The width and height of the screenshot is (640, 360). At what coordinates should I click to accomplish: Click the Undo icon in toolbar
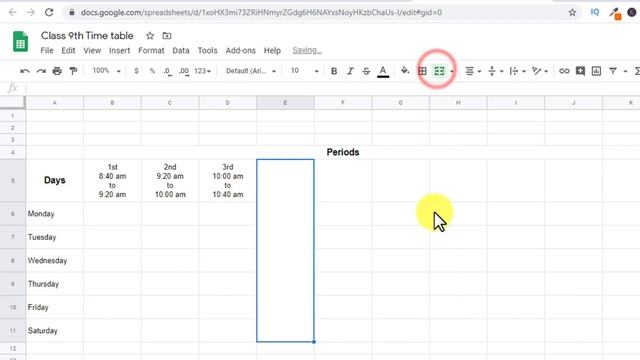point(24,71)
